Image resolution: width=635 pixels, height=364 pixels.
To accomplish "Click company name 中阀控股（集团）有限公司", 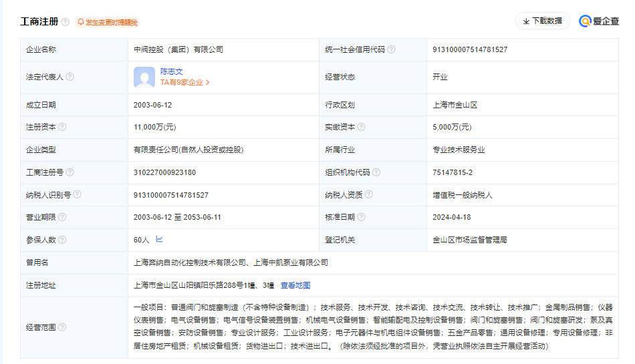I will (178, 49).
